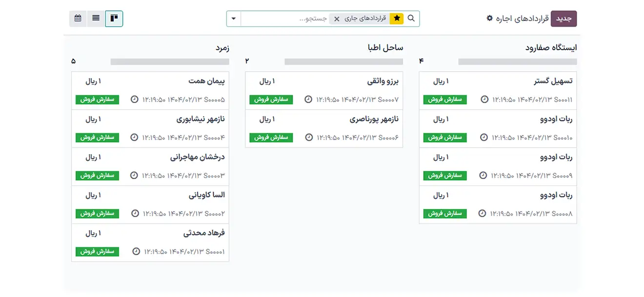Click the ایستگاه صفارود column header
This screenshot has height=297, width=644.
point(551,48)
